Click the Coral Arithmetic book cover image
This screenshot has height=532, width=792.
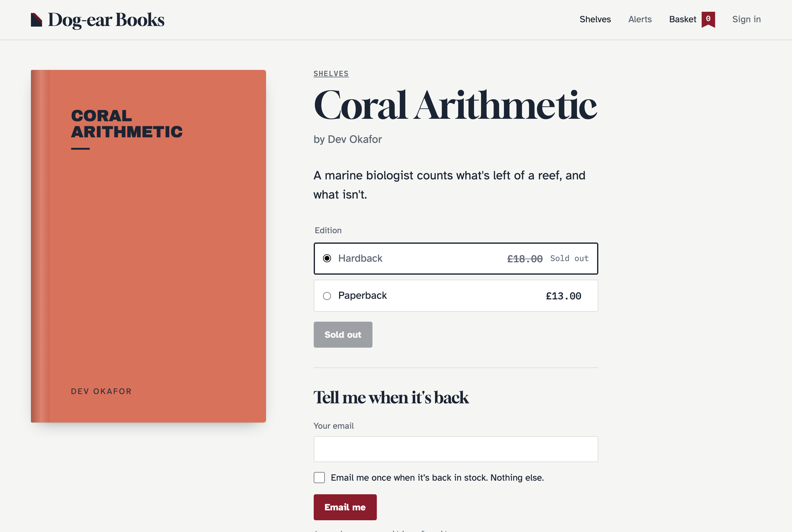[148, 246]
